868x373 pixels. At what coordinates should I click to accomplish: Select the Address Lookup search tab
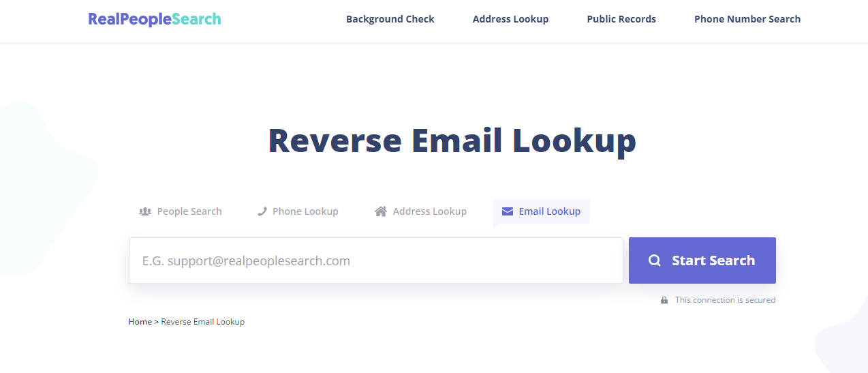(x=420, y=211)
